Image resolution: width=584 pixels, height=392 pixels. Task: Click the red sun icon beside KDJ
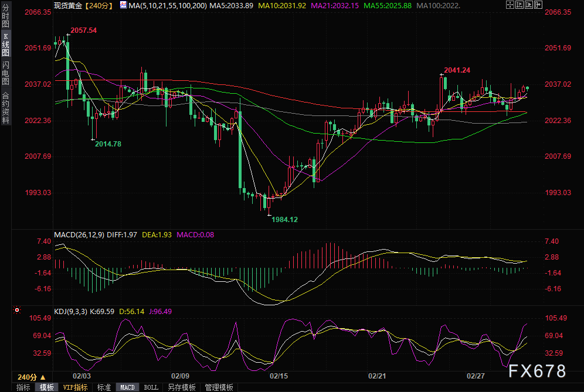coord(18,311)
